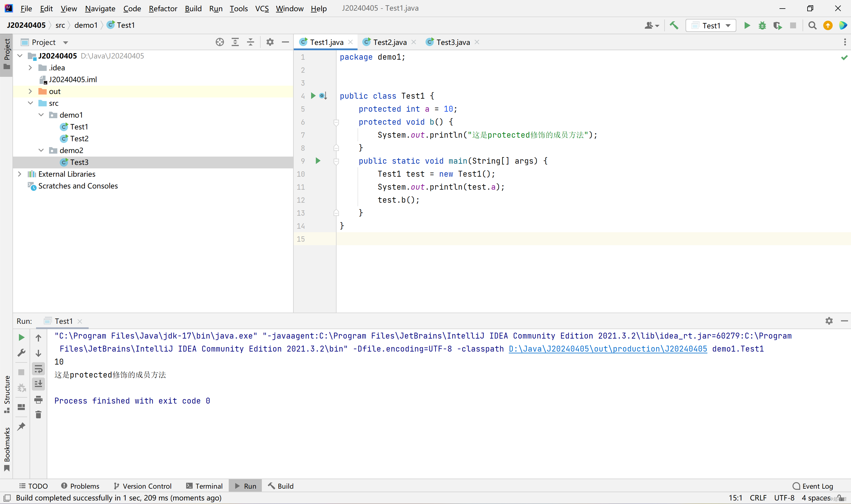Run with Coverage from the toolbar
Viewport: 851px width, 504px height.
777,25
